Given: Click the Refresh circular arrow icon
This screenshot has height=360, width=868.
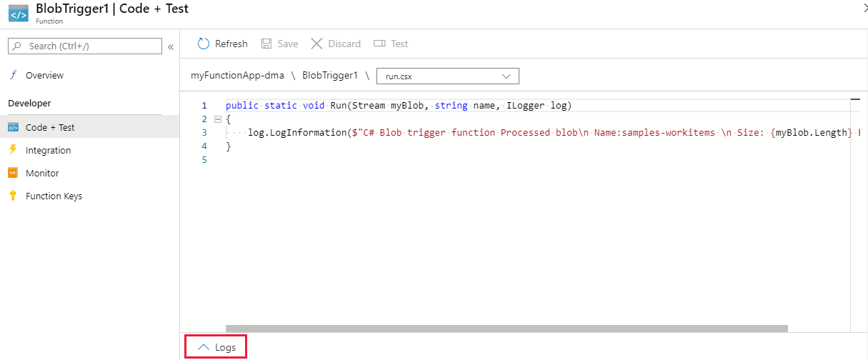Looking at the screenshot, I should coord(204,44).
